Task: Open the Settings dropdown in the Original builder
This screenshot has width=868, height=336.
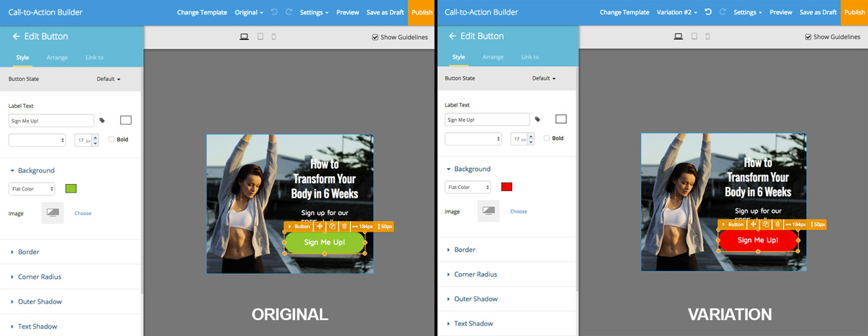Action: [314, 12]
